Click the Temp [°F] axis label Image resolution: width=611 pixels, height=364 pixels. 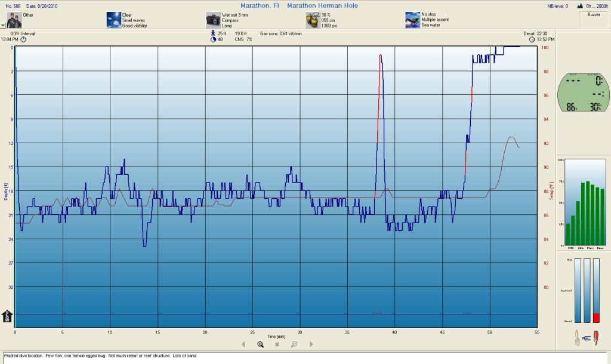tap(551, 191)
